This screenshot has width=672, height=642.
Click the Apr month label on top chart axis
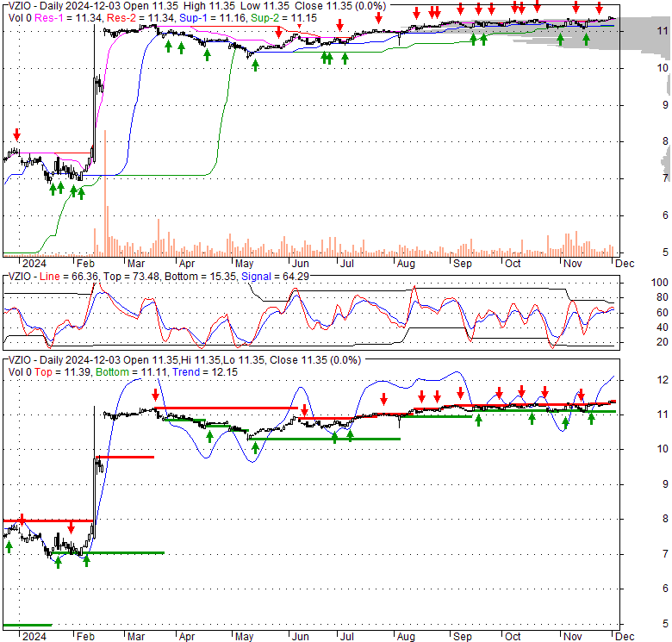pyautogui.click(x=186, y=263)
